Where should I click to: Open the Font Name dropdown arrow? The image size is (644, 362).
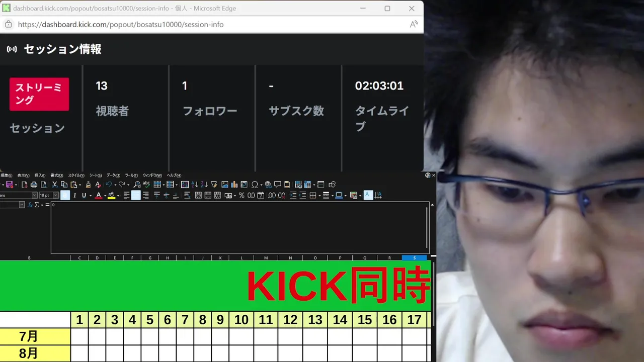[x=34, y=196]
